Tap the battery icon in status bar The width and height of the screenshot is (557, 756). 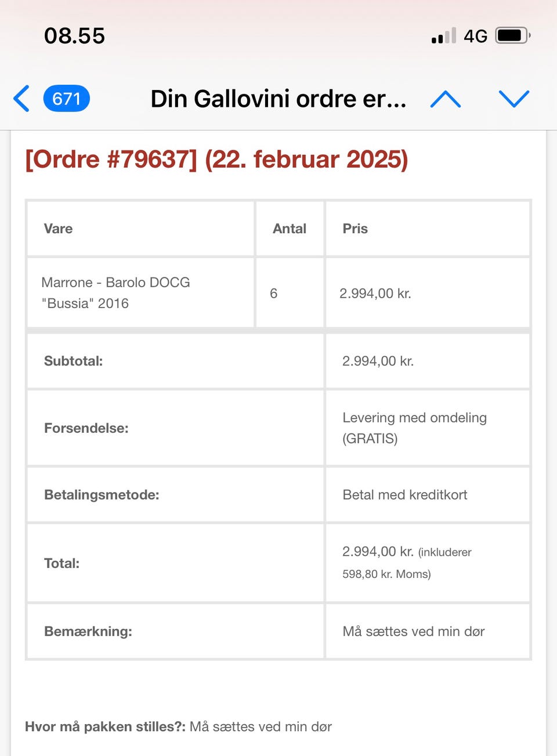click(512, 36)
